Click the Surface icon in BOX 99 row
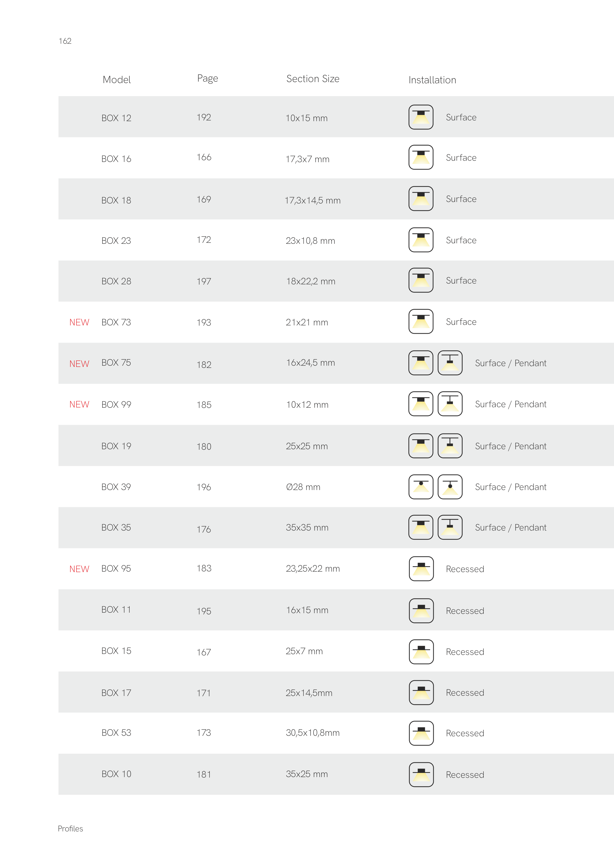Image resolution: width=614 pixels, height=868 pixels. pyautogui.click(x=421, y=404)
